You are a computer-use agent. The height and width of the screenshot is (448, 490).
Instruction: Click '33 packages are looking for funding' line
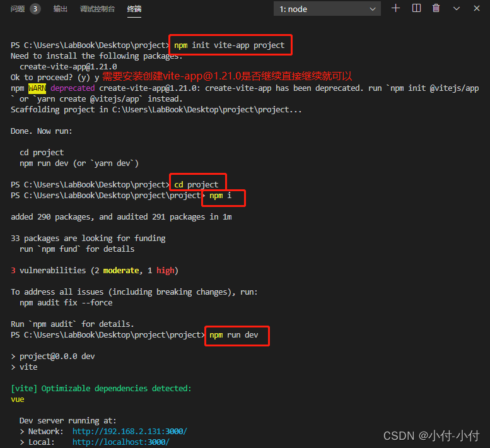pyautogui.click(x=88, y=239)
